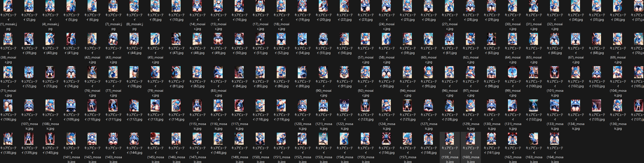Choose thumbnail of キュアビューティ (139).jpg
Screen dimensions: 644x163
point(29,139)
